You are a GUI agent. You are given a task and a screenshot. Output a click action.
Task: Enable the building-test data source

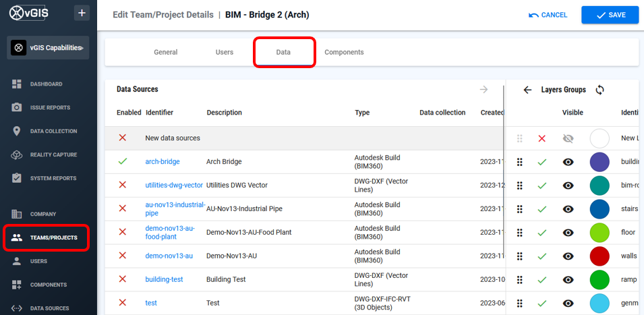click(122, 279)
